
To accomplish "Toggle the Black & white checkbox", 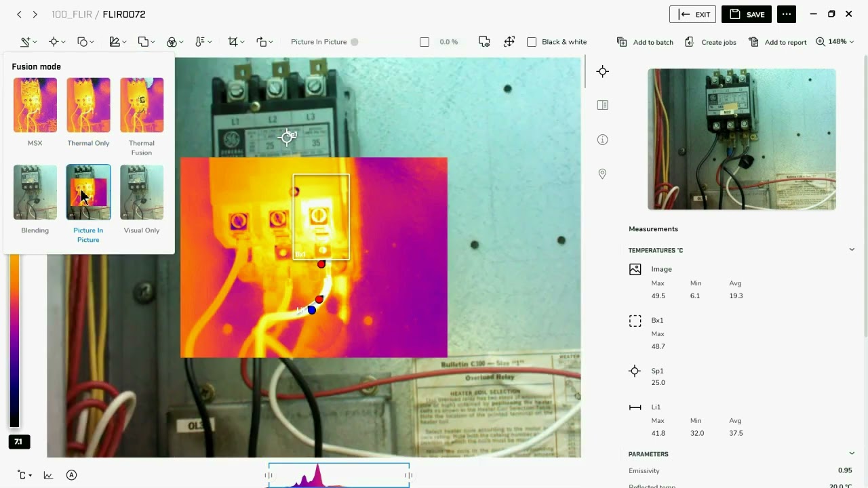I will pos(532,42).
